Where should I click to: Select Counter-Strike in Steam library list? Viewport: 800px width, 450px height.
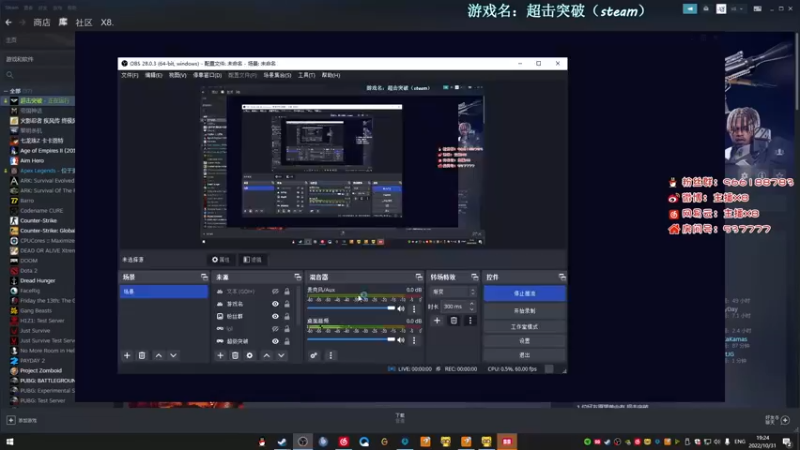(38, 220)
